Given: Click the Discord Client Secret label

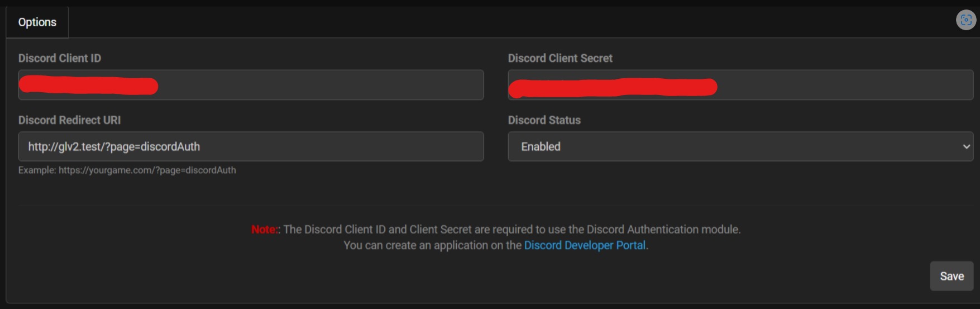Looking at the screenshot, I should (x=560, y=58).
